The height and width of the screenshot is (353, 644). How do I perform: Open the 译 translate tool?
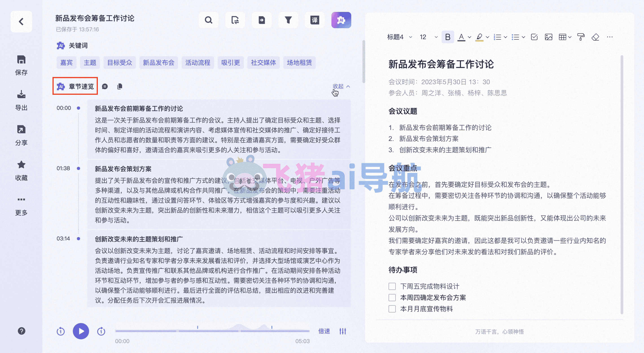(315, 20)
